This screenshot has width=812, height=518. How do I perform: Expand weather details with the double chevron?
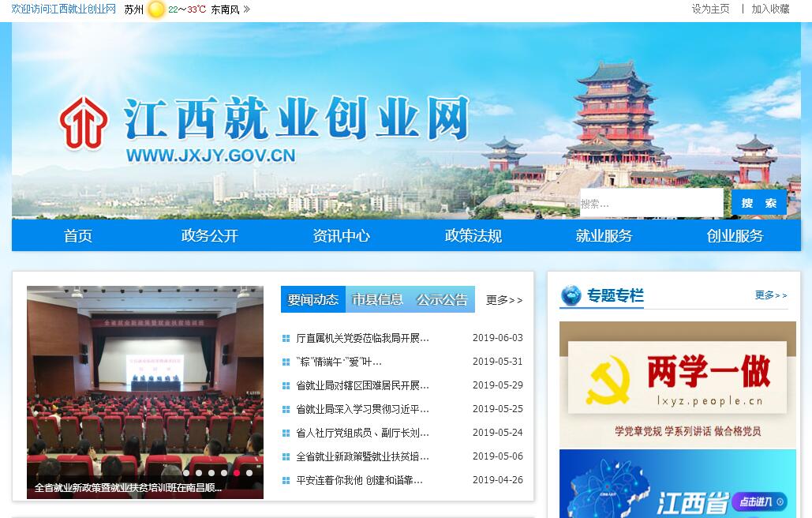(247, 9)
